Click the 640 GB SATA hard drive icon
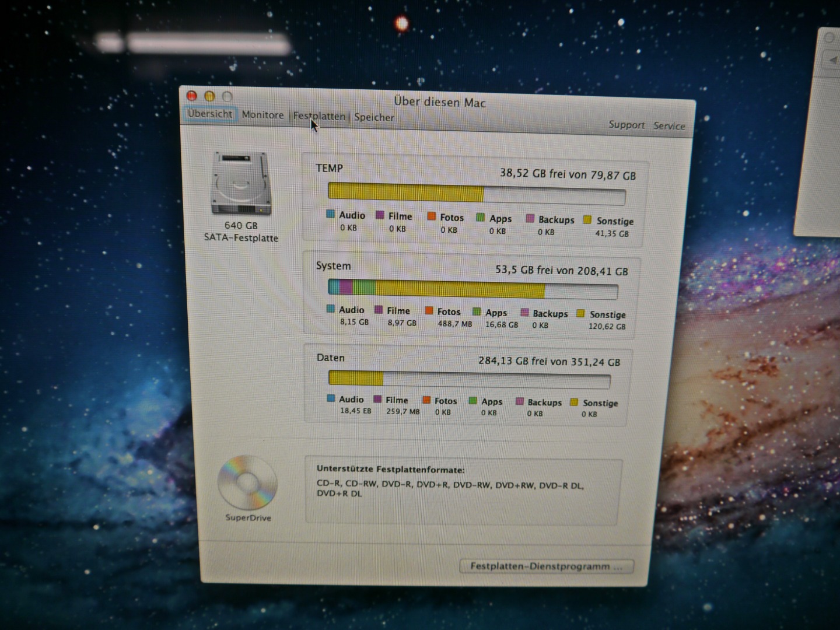The image size is (840, 630). [x=240, y=184]
